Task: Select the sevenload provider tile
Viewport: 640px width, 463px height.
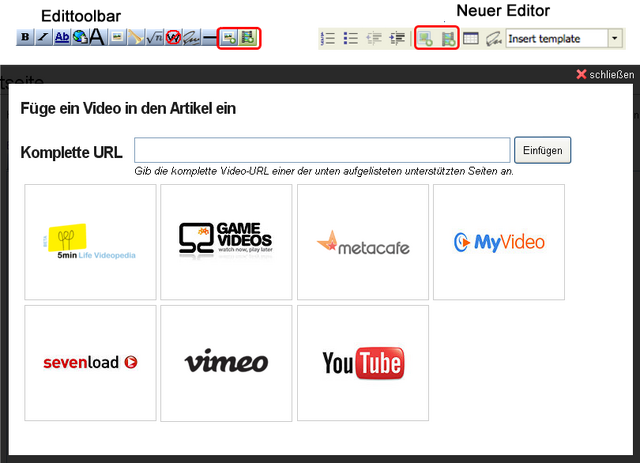Action: 90,363
